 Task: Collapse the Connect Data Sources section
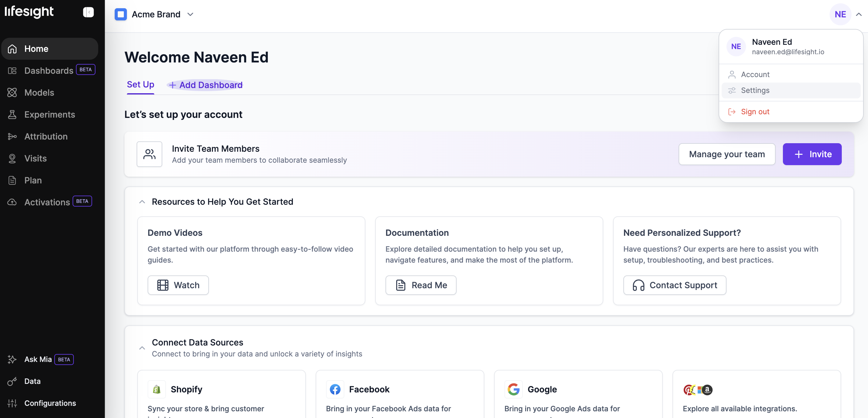coord(142,348)
